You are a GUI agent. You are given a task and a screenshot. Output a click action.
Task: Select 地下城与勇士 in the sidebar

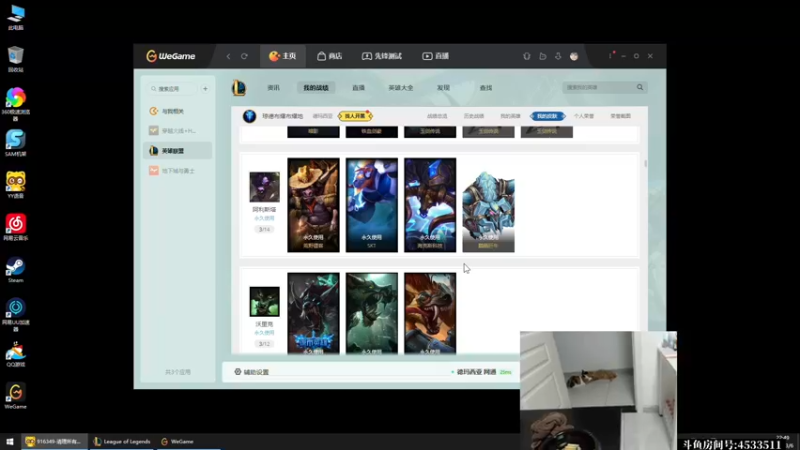[x=177, y=171]
